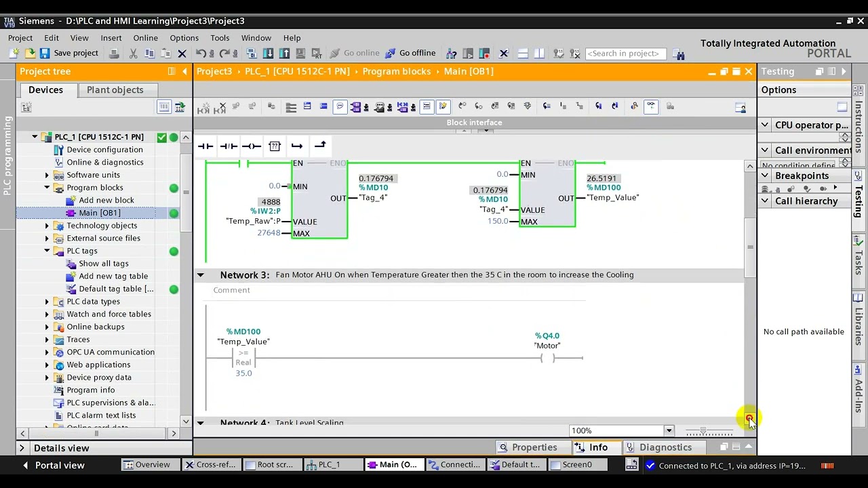Click the New project icon
The height and width of the screenshot is (488, 868).
point(14,53)
